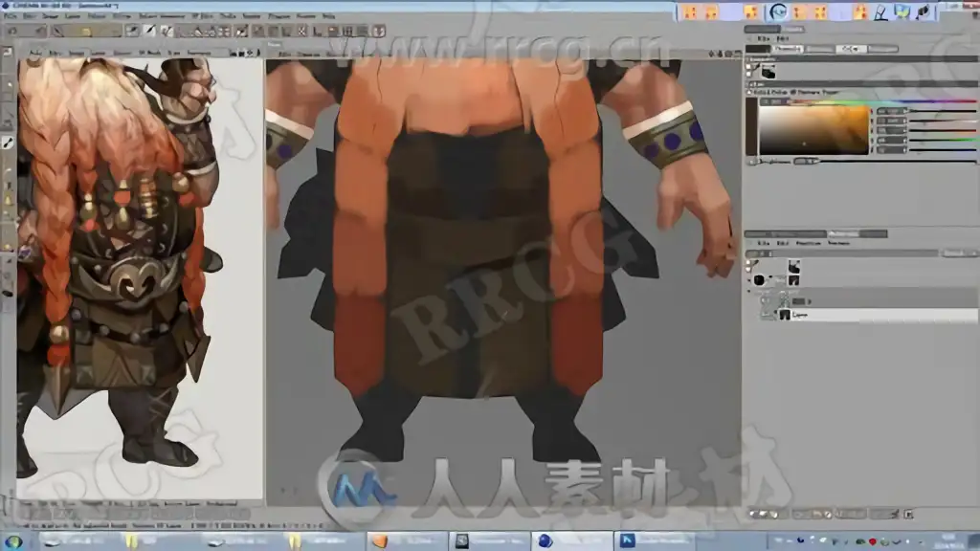Click the dark brown current color preview swatch
Viewport: 980px width, 551px height.
[x=751, y=126]
